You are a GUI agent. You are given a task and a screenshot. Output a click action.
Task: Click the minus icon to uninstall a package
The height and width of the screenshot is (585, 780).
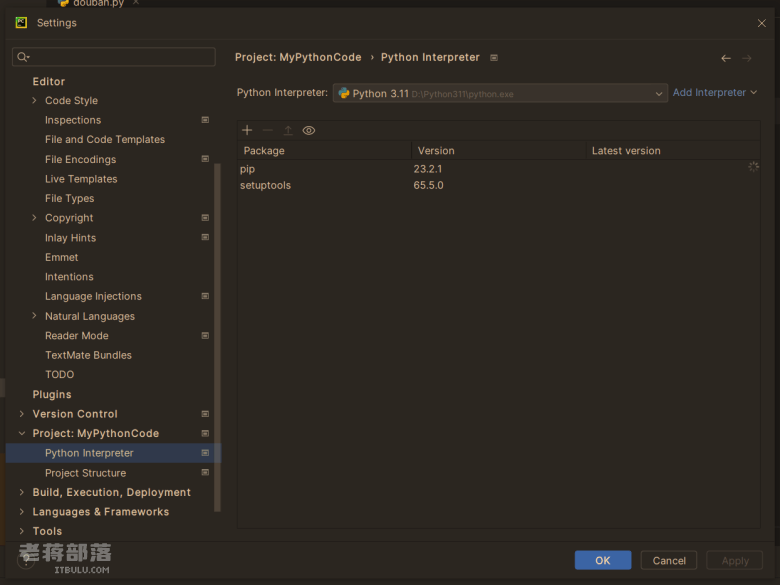pyautogui.click(x=268, y=130)
